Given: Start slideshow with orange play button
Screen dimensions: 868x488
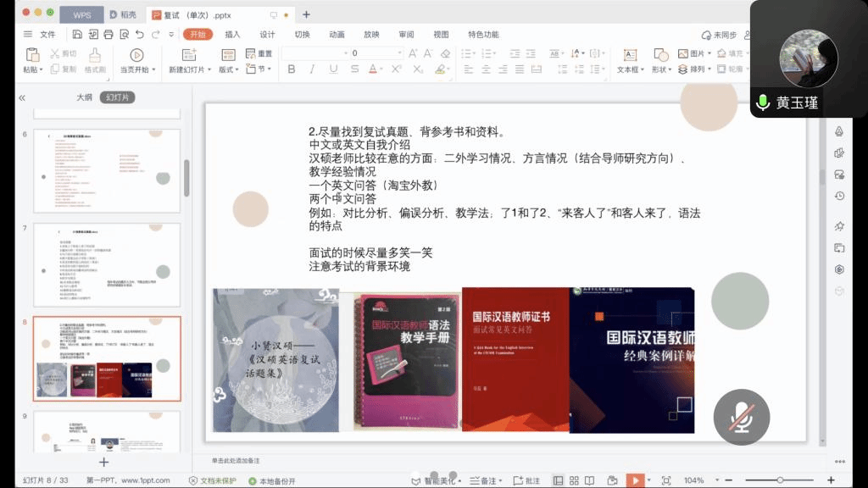Looking at the screenshot, I should coord(635,480).
